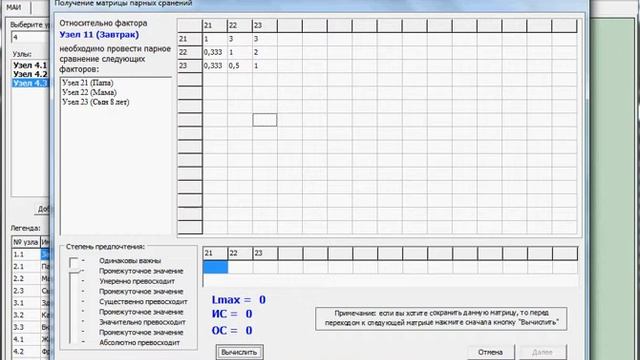Image resolution: width=640 pixels, height=360 pixels.
Task: Click legend row 2.1
Action: coord(30,267)
